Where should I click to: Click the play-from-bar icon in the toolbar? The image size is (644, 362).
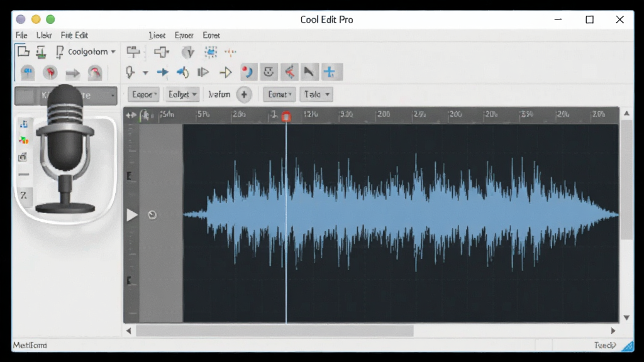[203, 73]
